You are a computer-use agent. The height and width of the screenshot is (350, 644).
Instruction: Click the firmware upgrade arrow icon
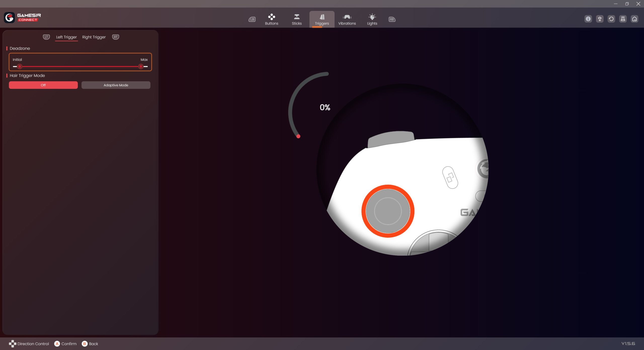pyautogui.click(x=600, y=19)
